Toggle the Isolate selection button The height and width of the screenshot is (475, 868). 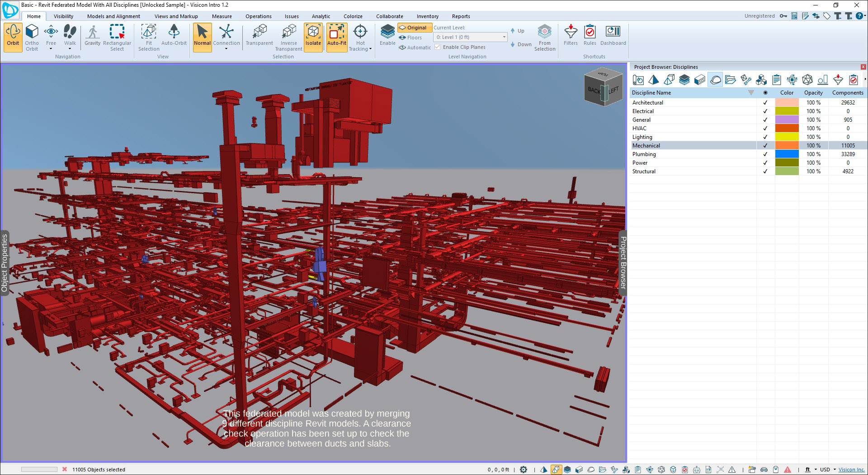point(313,37)
